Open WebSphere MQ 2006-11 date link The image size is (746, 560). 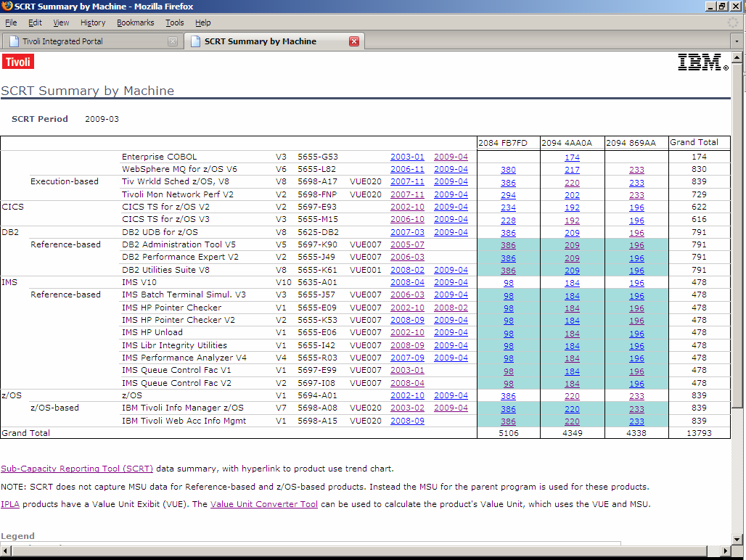coord(407,169)
